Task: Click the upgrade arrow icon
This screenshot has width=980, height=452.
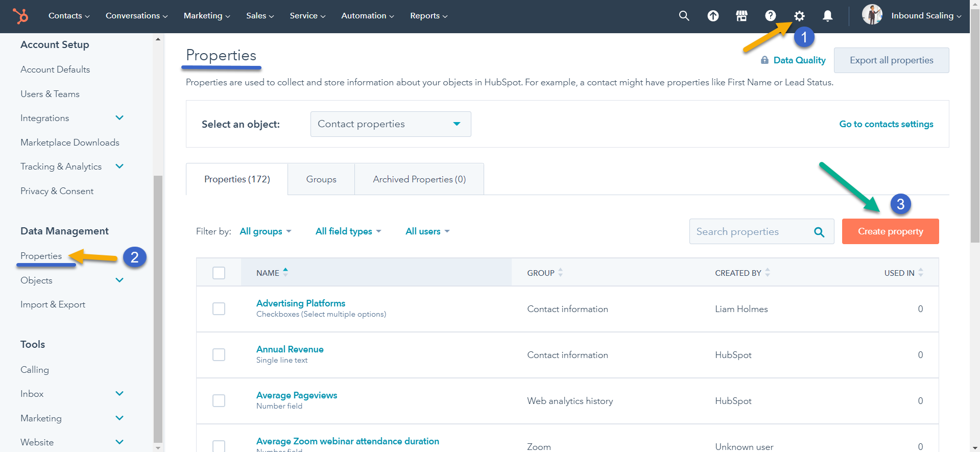Action: [x=713, y=16]
